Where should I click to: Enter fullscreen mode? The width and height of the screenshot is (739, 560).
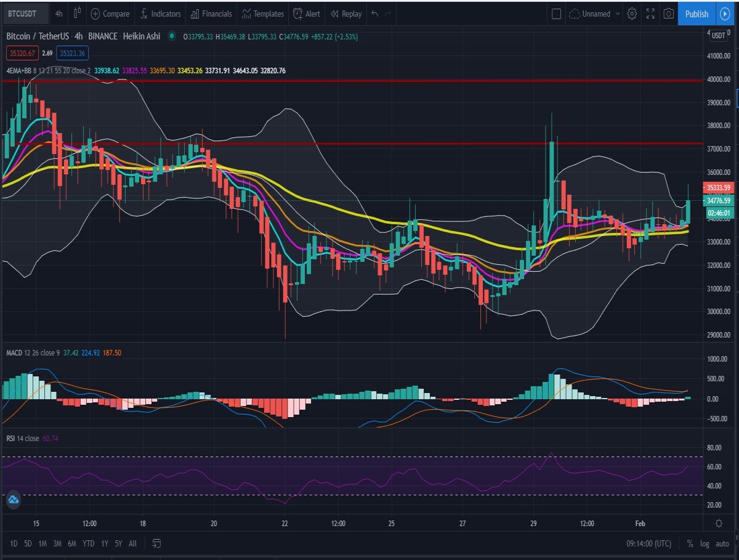[x=650, y=14]
